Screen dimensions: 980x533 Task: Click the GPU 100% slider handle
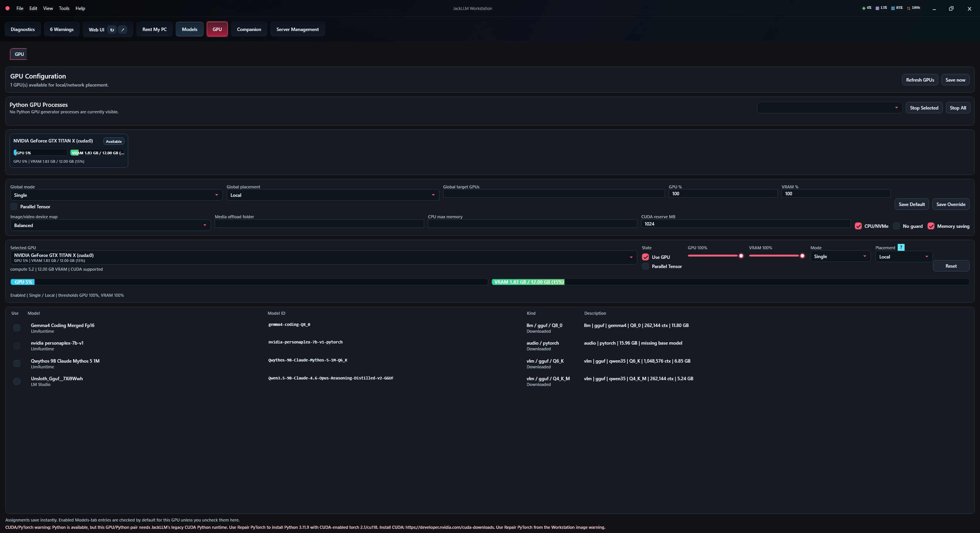[741, 256]
